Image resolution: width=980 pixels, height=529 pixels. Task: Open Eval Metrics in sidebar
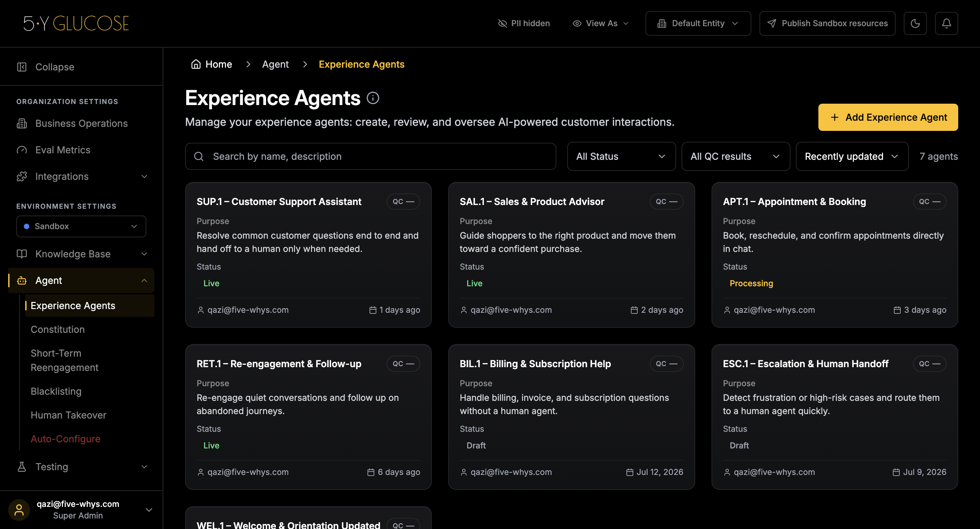tap(81, 150)
